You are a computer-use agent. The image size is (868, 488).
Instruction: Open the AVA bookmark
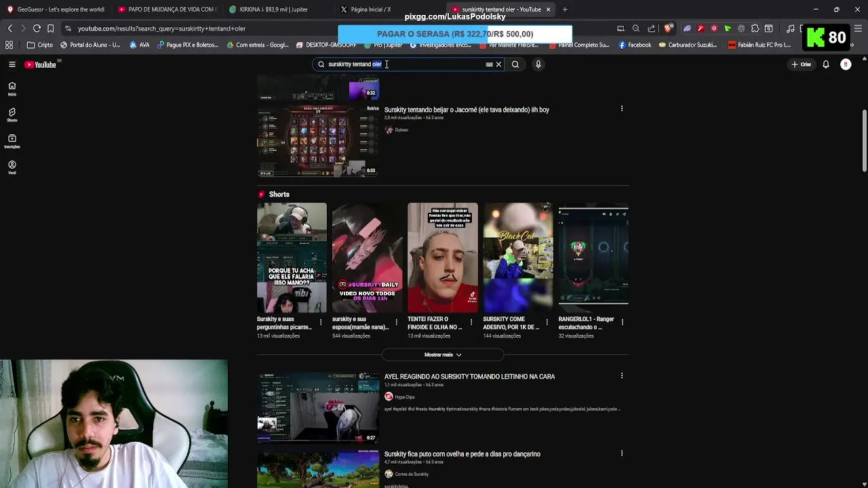tap(140, 45)
